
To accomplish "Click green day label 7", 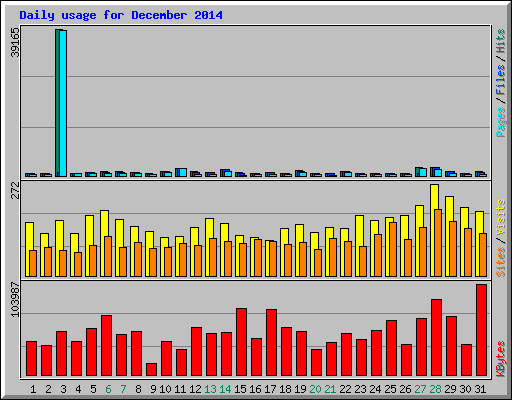I will (x=123, y=389).
